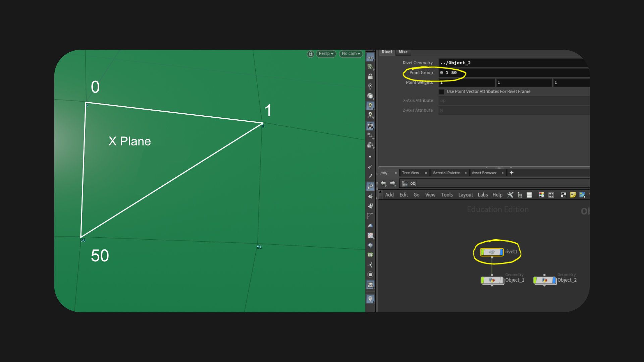Open the Edit menu in network editor
This screenshot has height=362, width=644.
(x=404, y=195)
